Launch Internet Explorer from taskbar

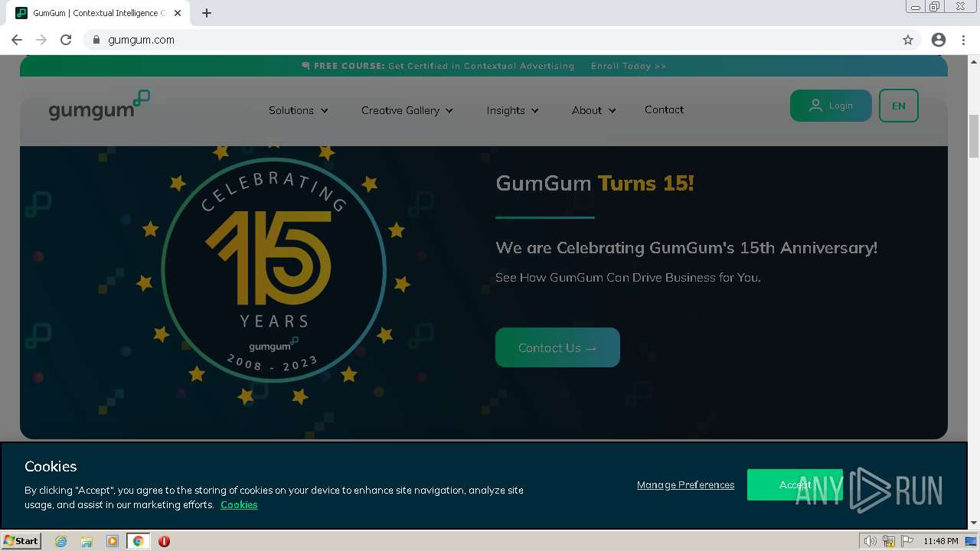(x=61, y=541)
